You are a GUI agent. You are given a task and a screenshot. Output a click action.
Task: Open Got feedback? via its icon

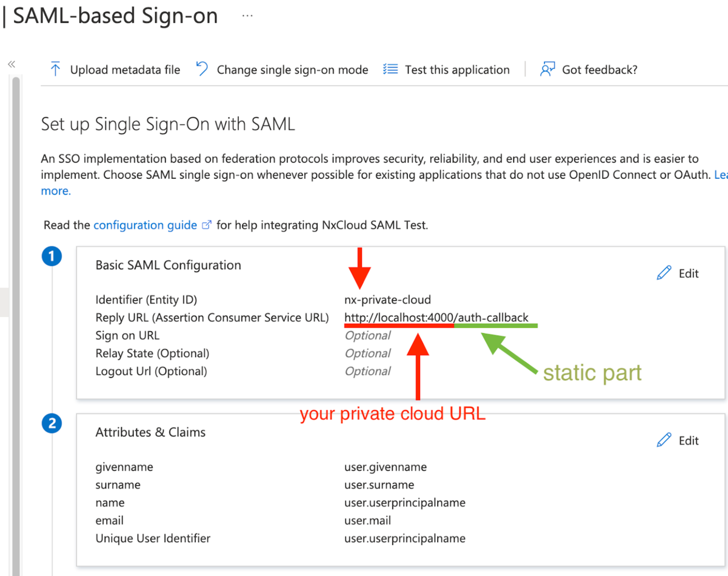(x=547, y=69)
